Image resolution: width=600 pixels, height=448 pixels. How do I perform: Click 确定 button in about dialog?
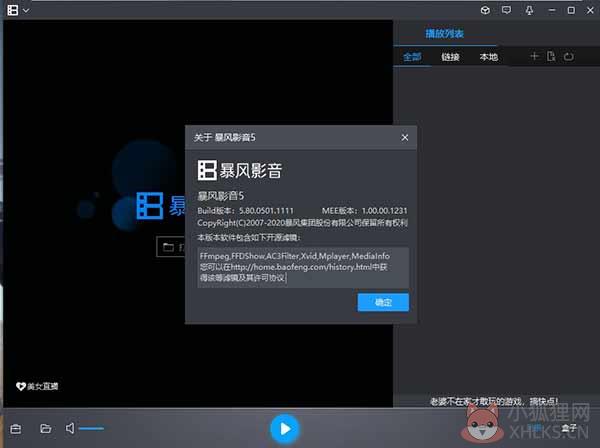point(383,302)
